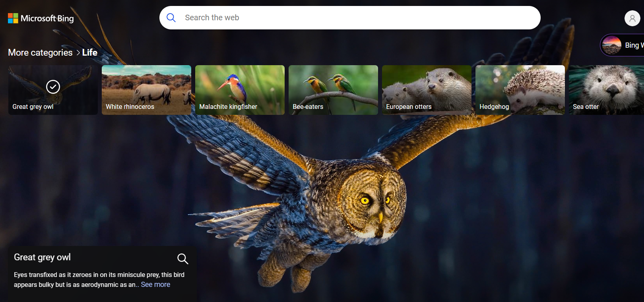Click See more link in owl description
The image size is (644, 302).
pyautogui.click(x=155, y=285)
